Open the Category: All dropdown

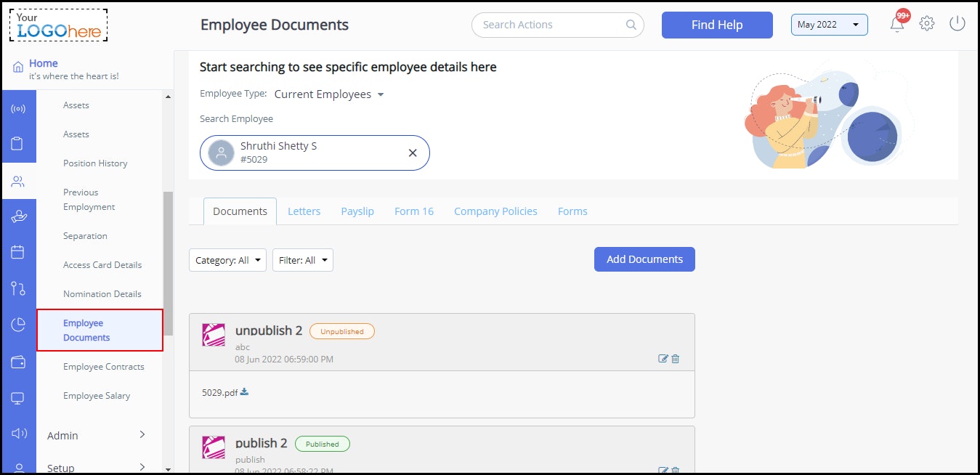click(227, 259)
